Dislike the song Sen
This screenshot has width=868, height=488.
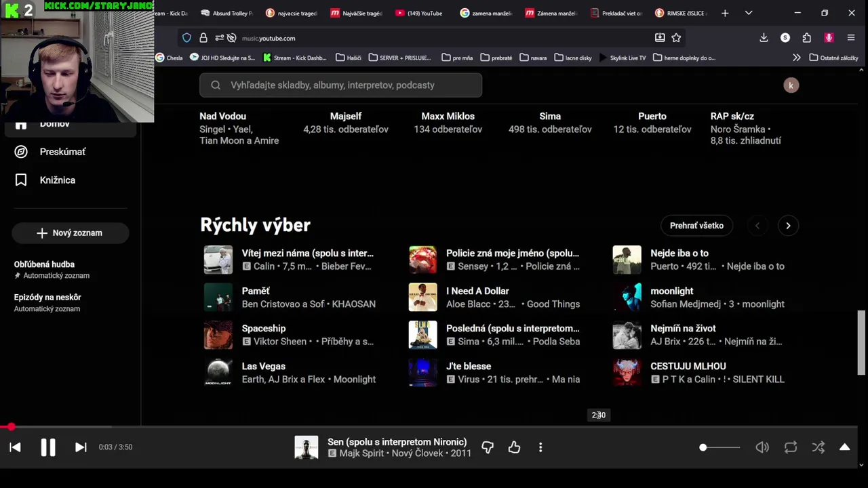pyautogui.click(x=488, y=447)
